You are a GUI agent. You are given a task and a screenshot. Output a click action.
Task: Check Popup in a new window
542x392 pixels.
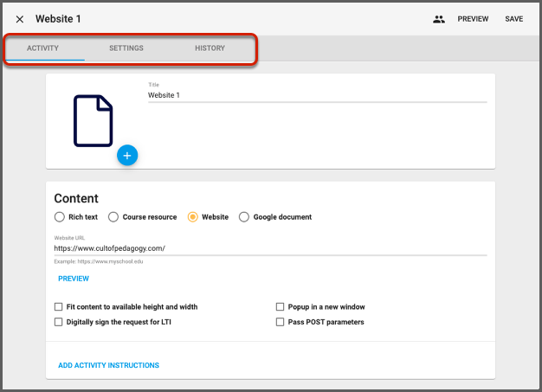coord(280,306)
